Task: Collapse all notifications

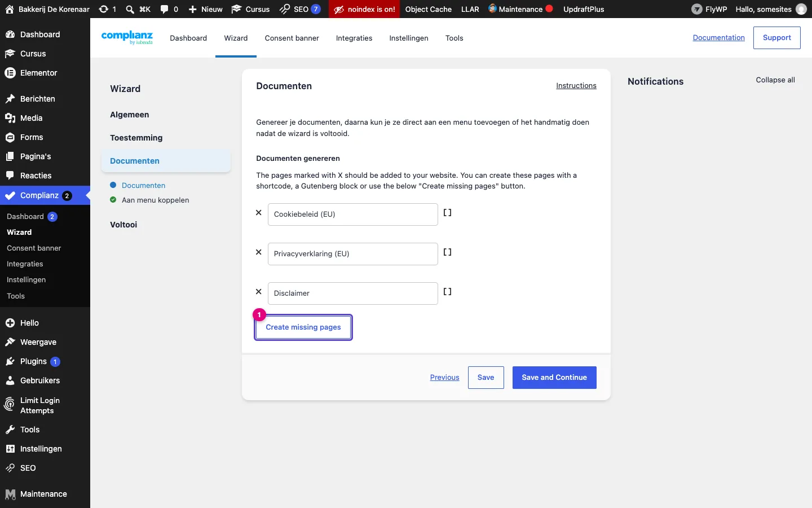Action: tap(775, 80)
